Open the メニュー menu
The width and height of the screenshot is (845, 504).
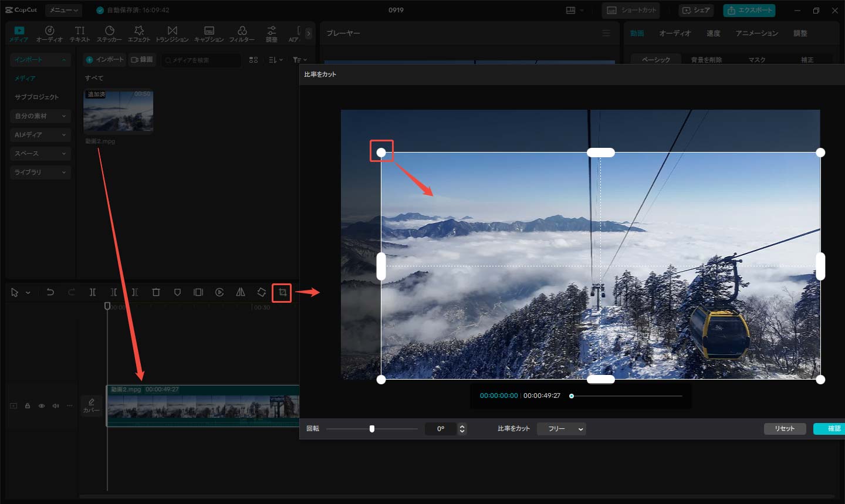click(63, 10)
